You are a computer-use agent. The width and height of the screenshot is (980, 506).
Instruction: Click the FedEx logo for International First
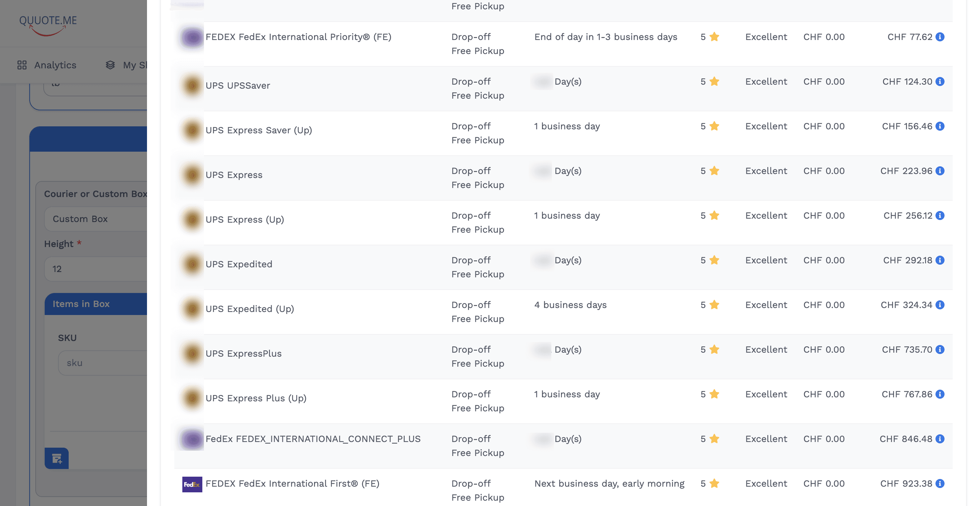coord(192,484)
